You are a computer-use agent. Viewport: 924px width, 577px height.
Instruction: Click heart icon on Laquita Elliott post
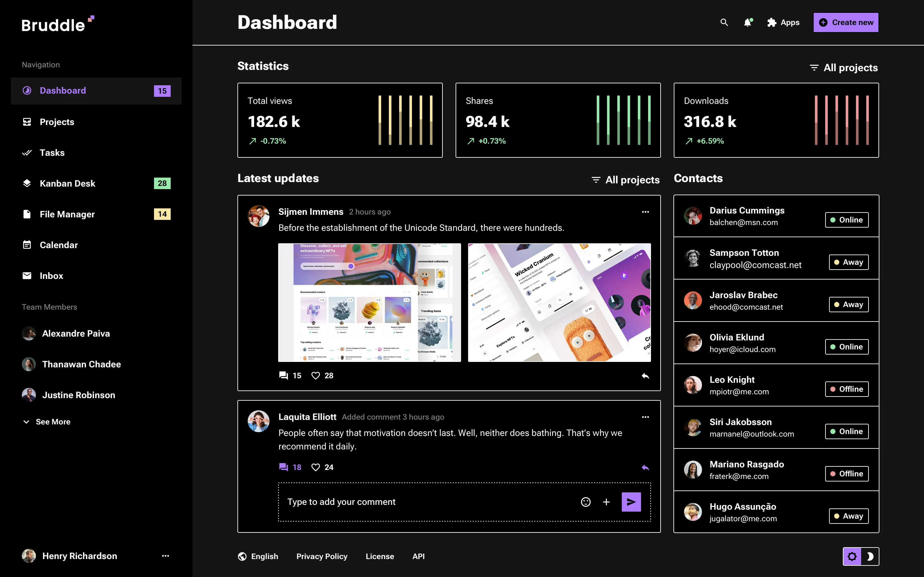click(315, 467)
